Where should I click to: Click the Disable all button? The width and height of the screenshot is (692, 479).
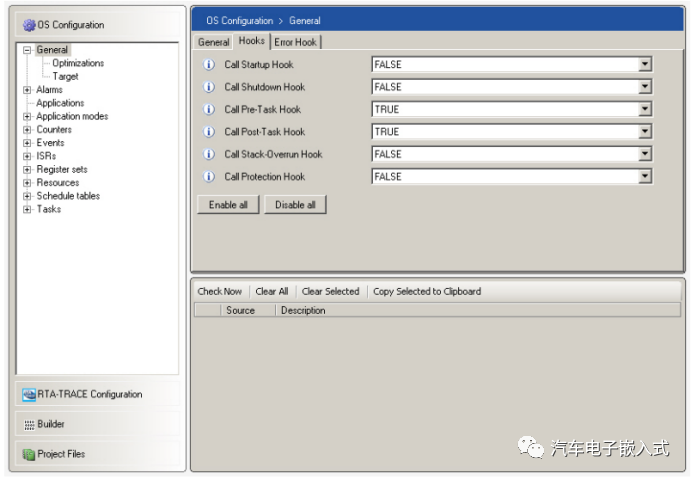[x=295, y=205]
